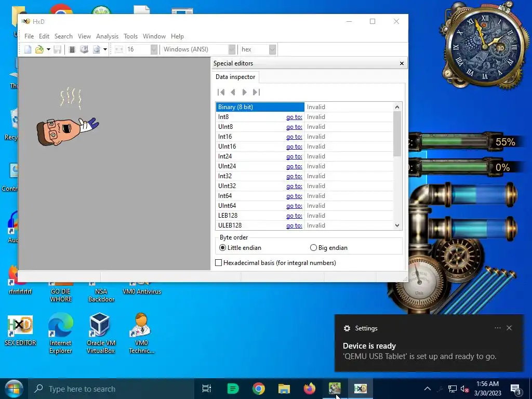Open the Window menu
The image size is (532, 399).
154,36
